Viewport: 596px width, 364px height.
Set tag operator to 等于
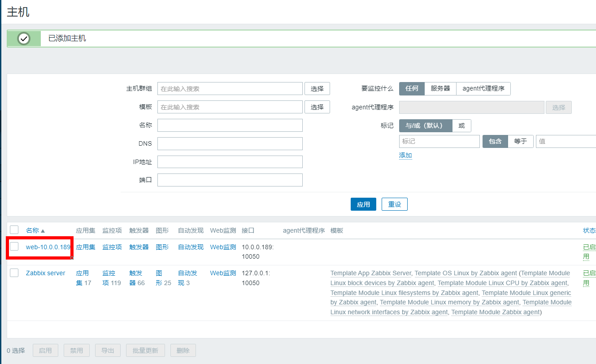521,141
